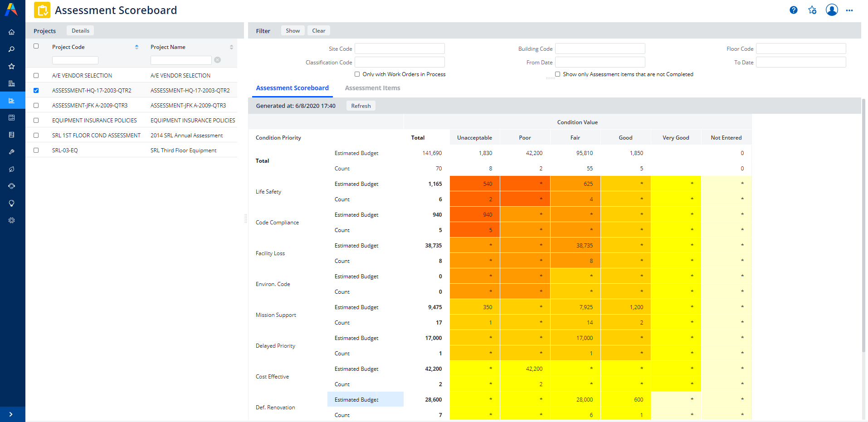Click the help question mark icon
The image size is (868, 422).
pyautogui.click(x=793, y=10)
